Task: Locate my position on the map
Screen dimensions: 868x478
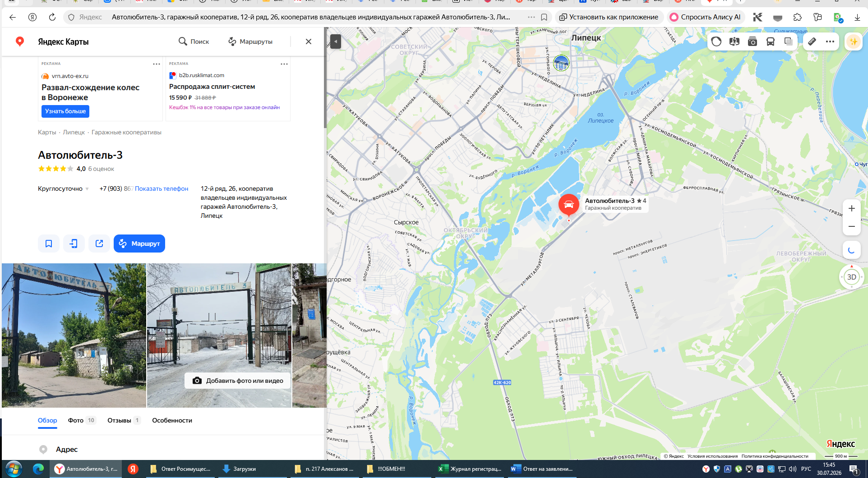Action: coord(852,250)
